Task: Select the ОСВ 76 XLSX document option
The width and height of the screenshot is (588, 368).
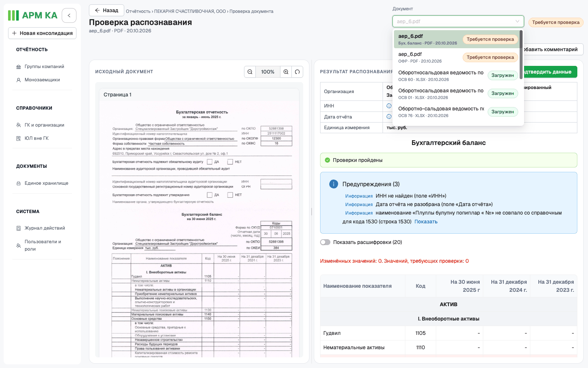Action: tap(458, 112)
